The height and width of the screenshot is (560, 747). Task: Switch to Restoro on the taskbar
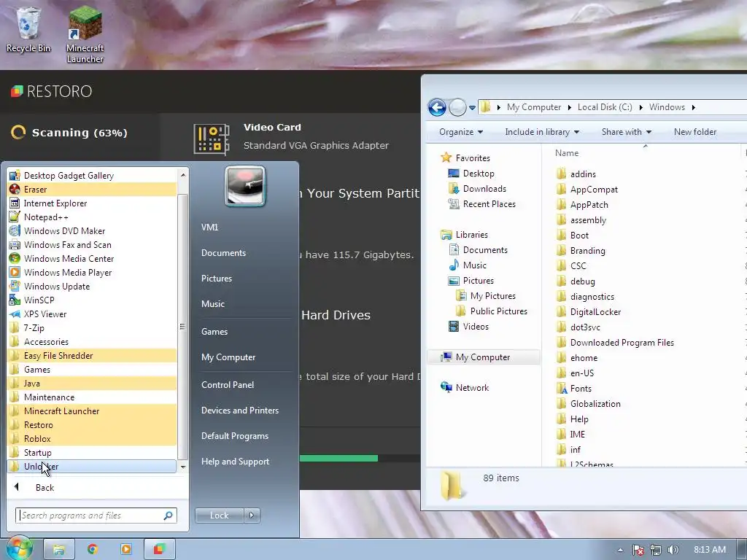pyautogui.click(x=160, y=549)
